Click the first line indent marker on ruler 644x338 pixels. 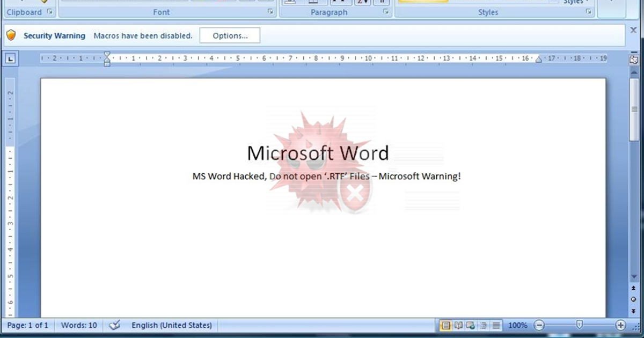[x=107, y=55]
